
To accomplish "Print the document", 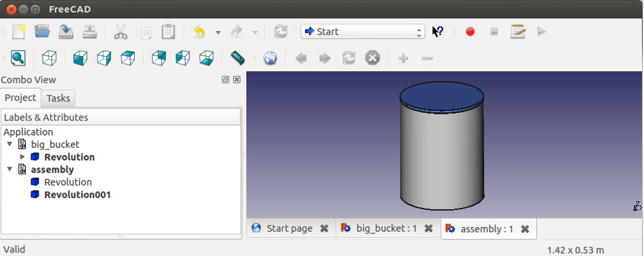I will 89,32.
